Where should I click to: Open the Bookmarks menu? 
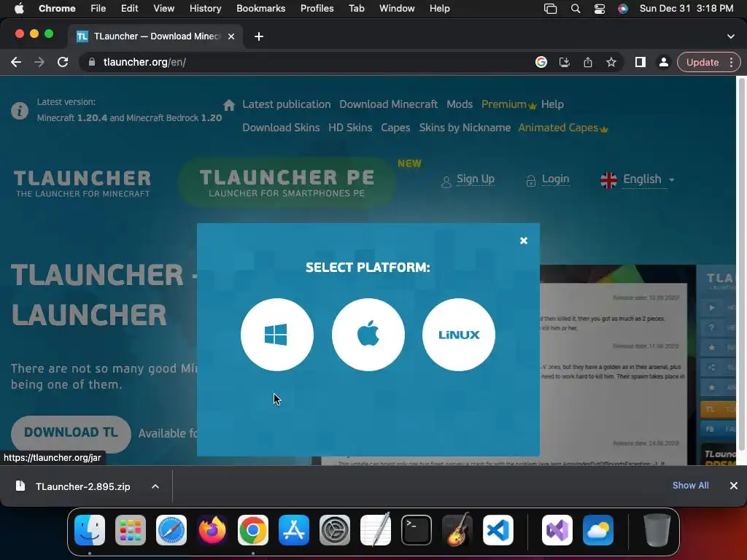260,9
